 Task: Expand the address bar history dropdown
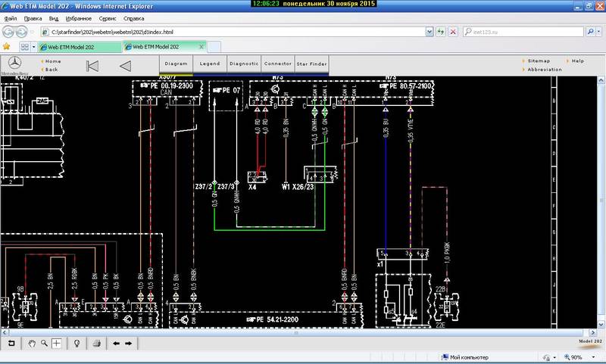(430, 33)
